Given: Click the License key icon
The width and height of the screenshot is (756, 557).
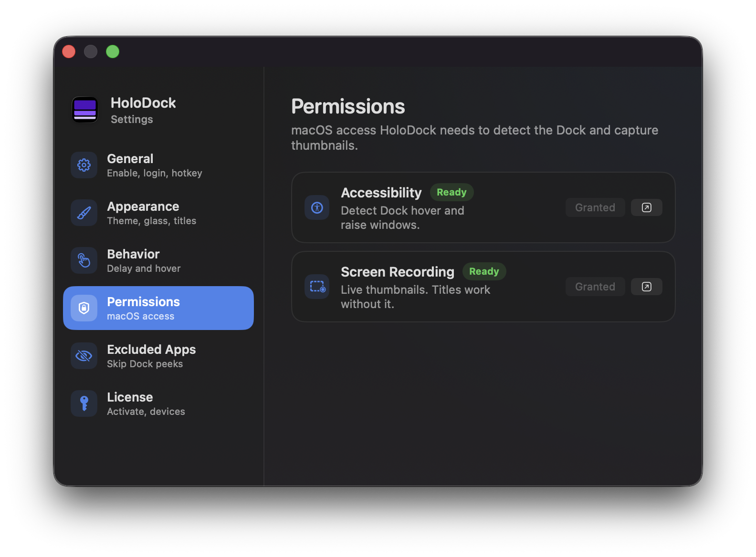Looking at the screenshot, I should (x=84, y=403).
